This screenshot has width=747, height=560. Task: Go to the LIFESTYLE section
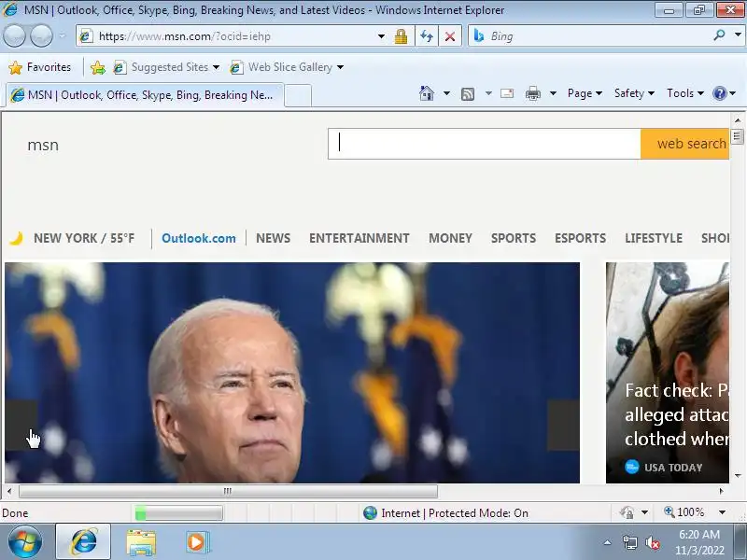pos(654,238)
